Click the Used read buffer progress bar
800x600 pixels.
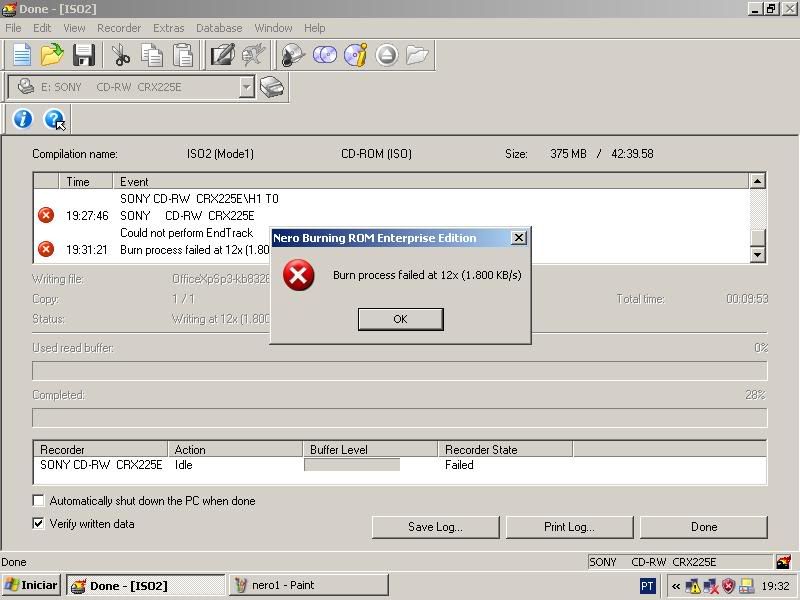tap(399, 371)
